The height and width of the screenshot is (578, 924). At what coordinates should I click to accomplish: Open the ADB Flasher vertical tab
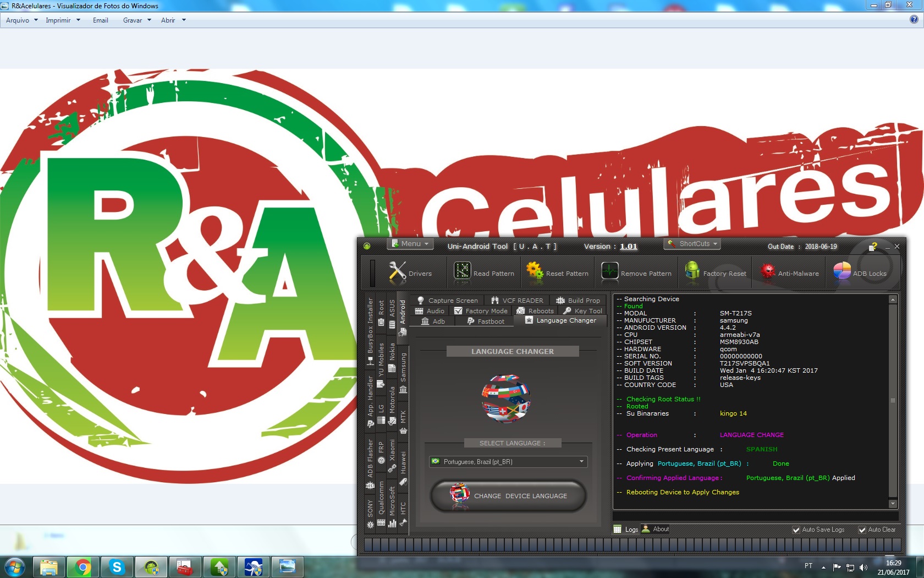370,464
